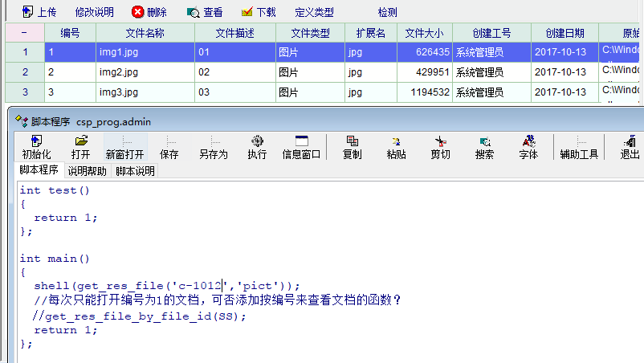This screenshot has height=363, width=644.
Task: Open the View (查看) tool
Action: coord(194,12)
